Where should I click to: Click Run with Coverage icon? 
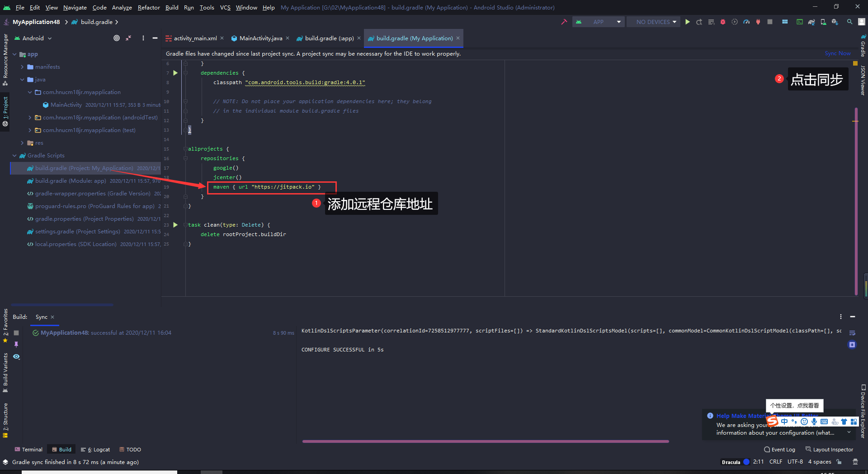click(735, 22)
